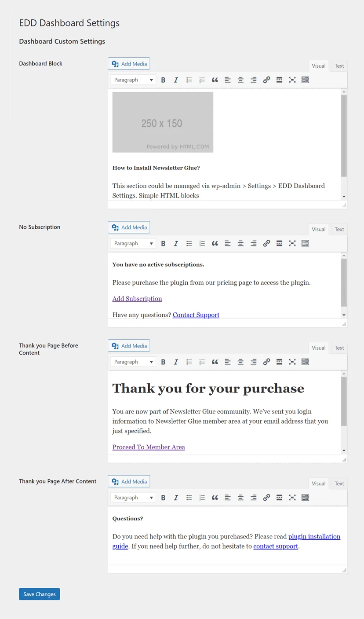Insert bulleted list in Dashboard Block editor
This screenshot has width=364, height=619.
[189, 80]
